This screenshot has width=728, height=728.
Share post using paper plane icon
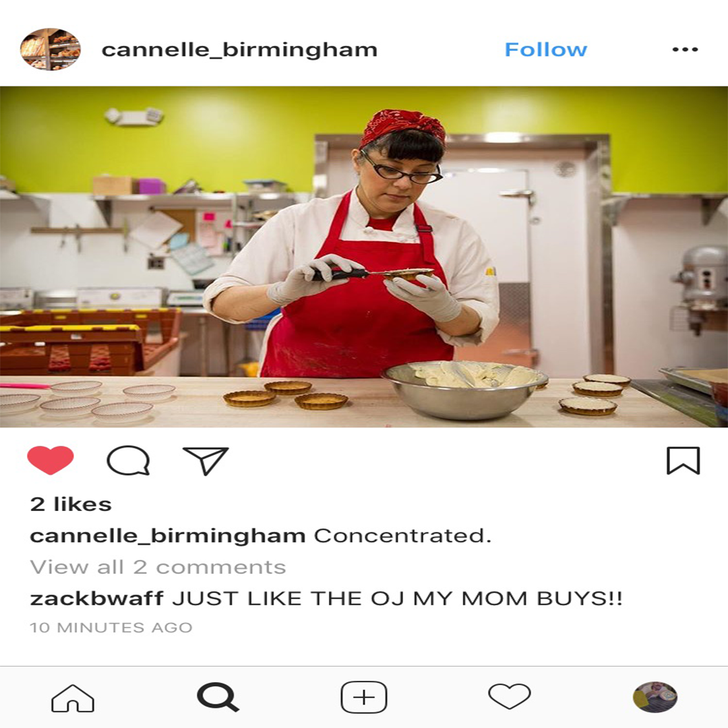(x=206, y=460)
